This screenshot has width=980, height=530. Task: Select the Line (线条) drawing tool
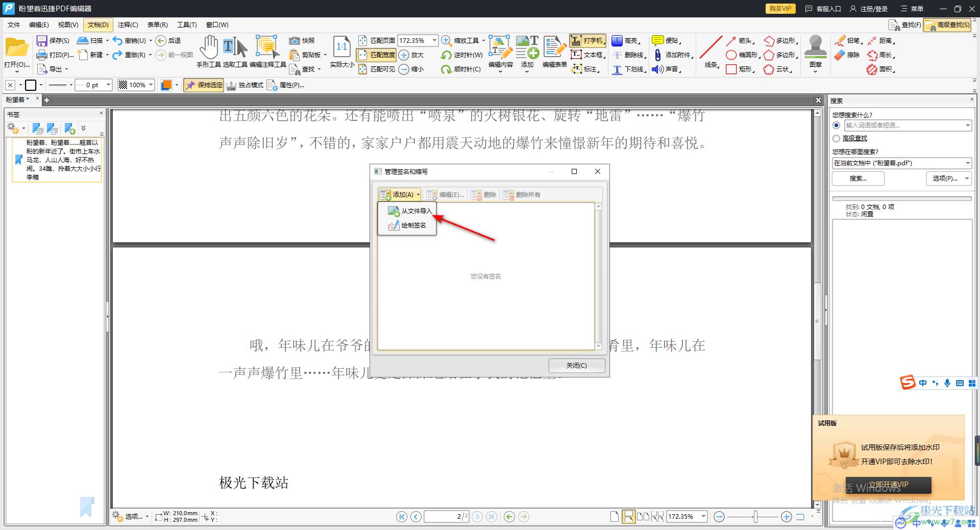click(x=711, y=52)
